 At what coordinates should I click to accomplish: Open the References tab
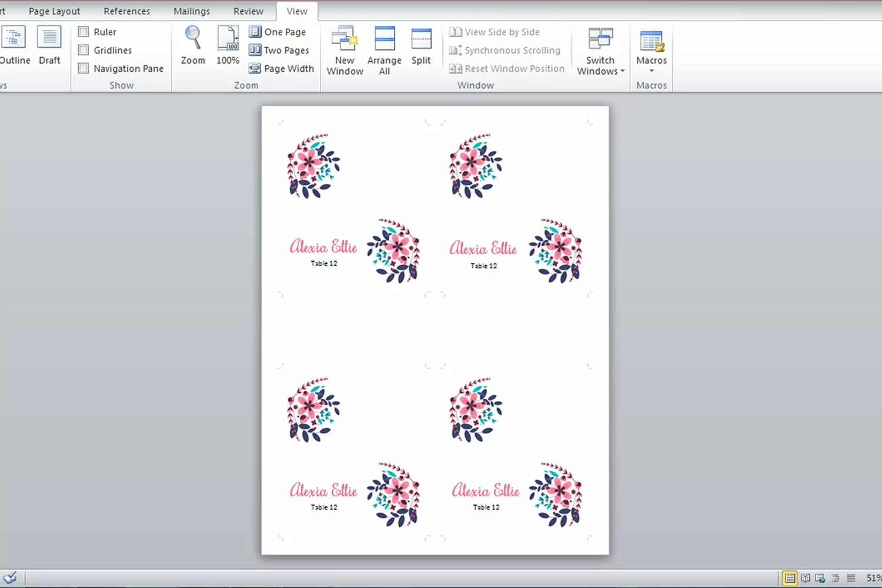click(x=126, y=11)
